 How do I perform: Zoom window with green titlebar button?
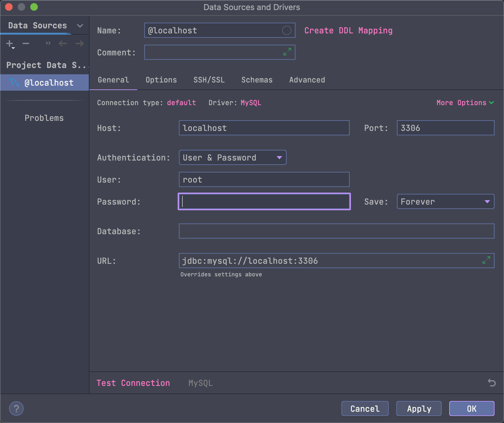(34, 7)
